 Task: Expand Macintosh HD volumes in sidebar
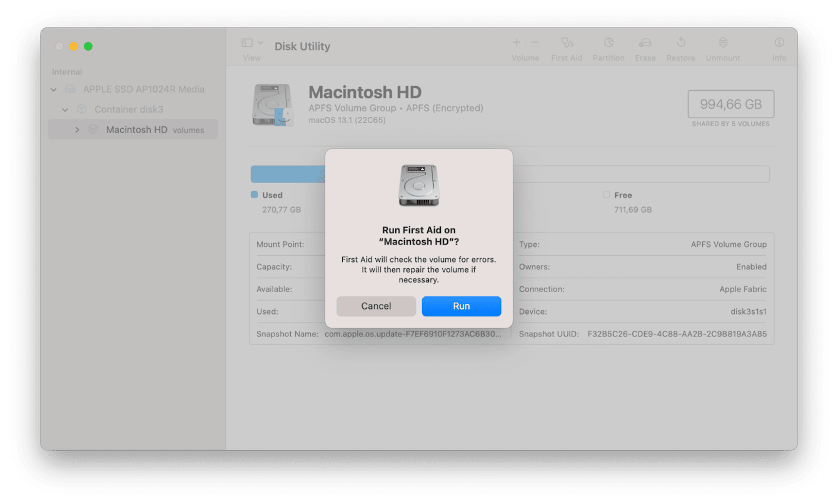point(77,129)
